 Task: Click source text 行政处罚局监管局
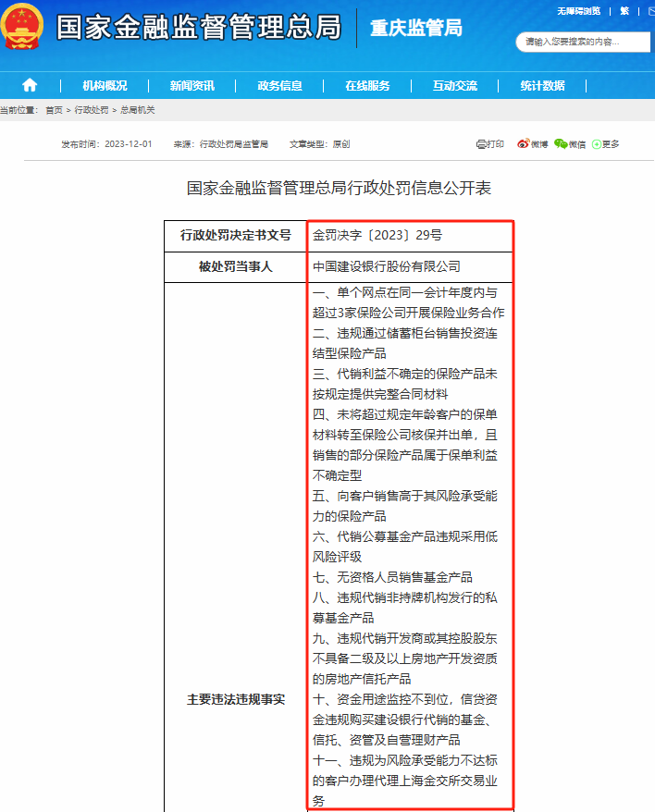[x=234, y=144]
